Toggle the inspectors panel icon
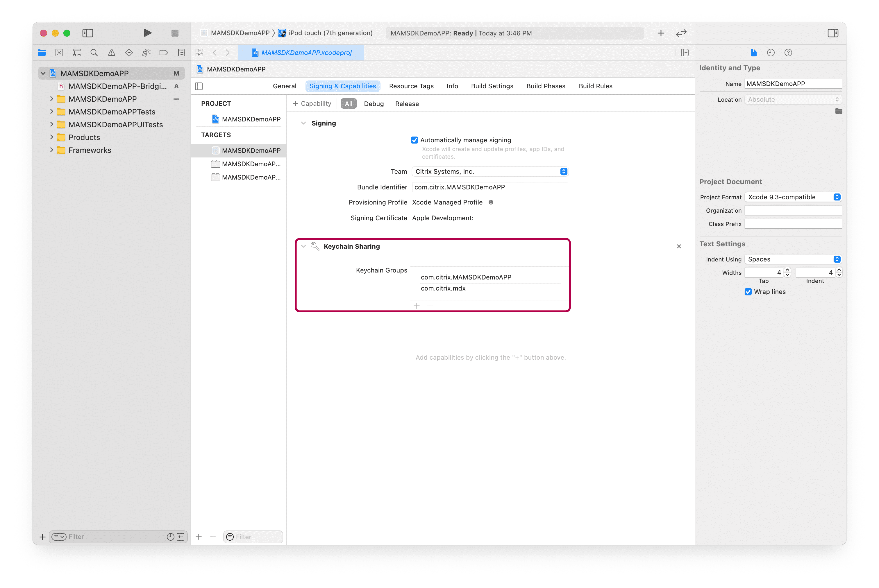The image size is (879, 588). point(833,33)
